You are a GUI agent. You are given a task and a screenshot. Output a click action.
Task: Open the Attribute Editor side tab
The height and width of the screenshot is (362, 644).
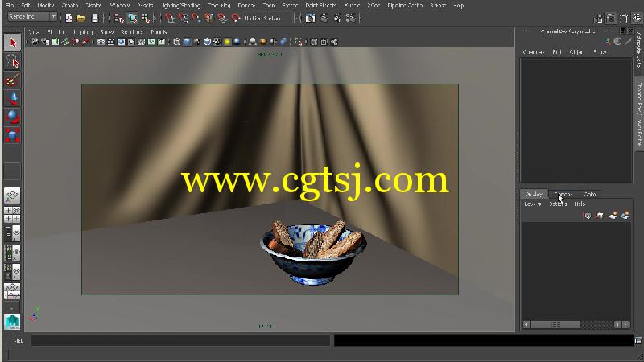(x=638, y=51)
